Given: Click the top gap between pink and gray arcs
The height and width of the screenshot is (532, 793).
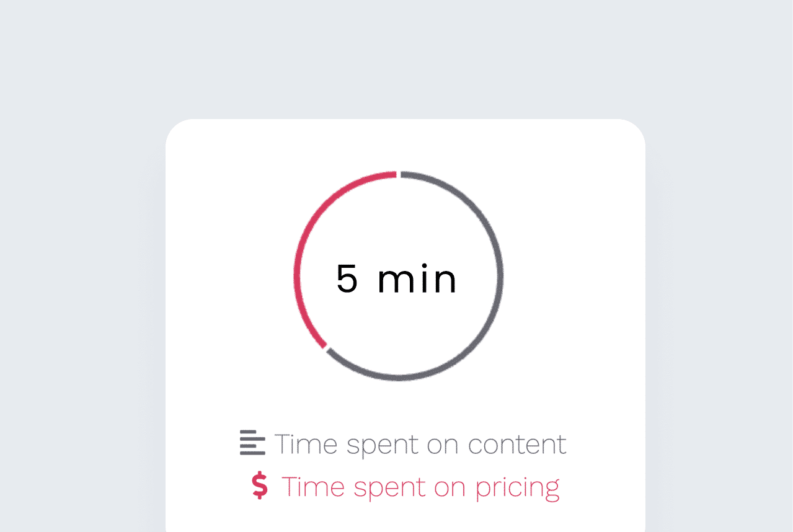Looking at the screenshot, I should [x=399, y=174].
